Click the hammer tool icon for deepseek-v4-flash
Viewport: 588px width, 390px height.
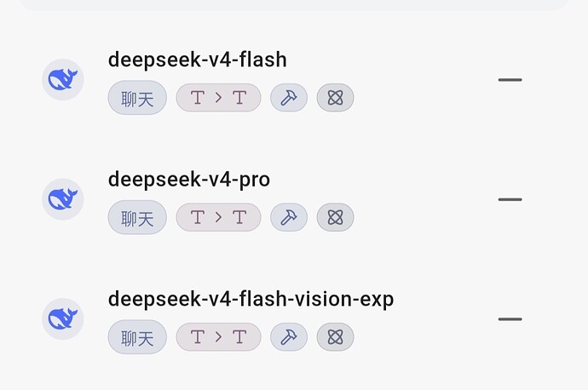coord(289,98)
